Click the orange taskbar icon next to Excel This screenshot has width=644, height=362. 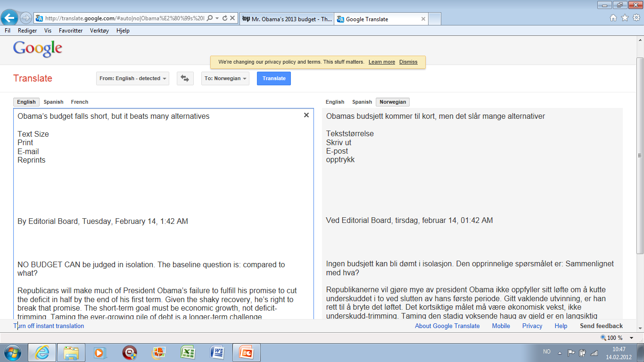click(x=158, y=353)
